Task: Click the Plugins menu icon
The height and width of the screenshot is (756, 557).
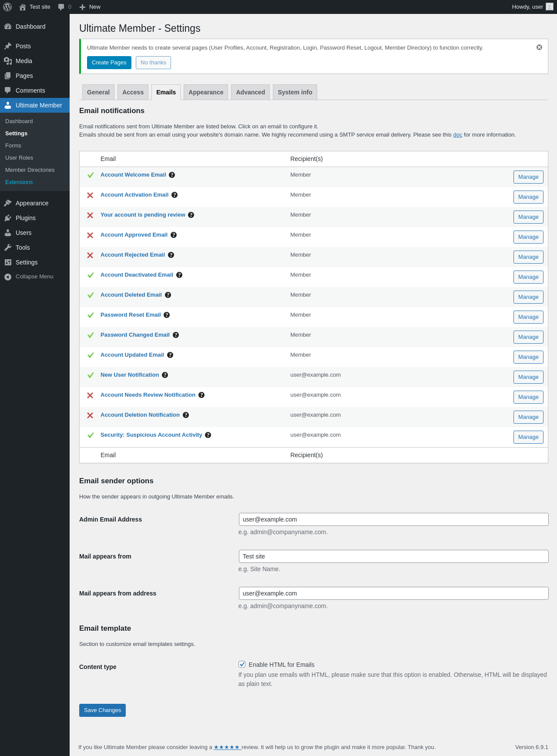Action: (8, 218)
